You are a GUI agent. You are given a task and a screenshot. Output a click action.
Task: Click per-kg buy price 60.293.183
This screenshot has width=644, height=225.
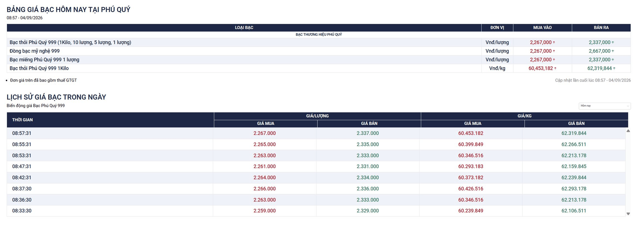471,166
